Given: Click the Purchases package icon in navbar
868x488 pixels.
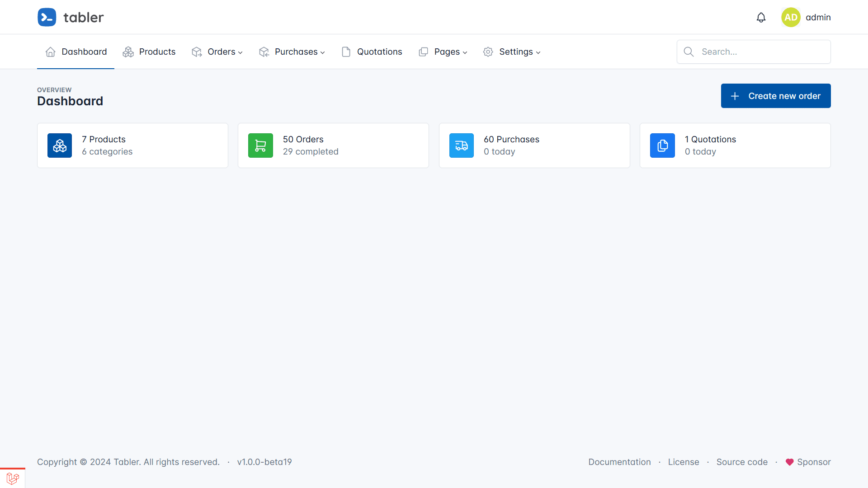Looking at the screenshot, I should [264, 52].
